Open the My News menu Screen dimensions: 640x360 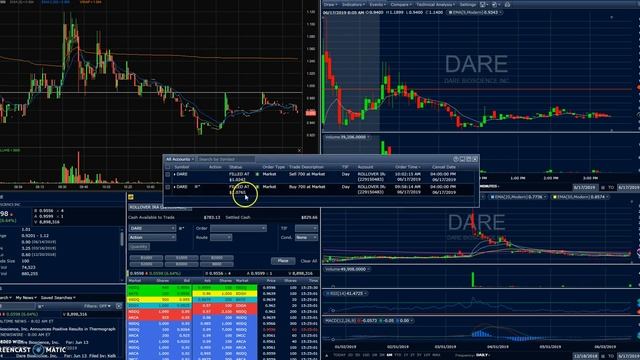click(26, 298)
